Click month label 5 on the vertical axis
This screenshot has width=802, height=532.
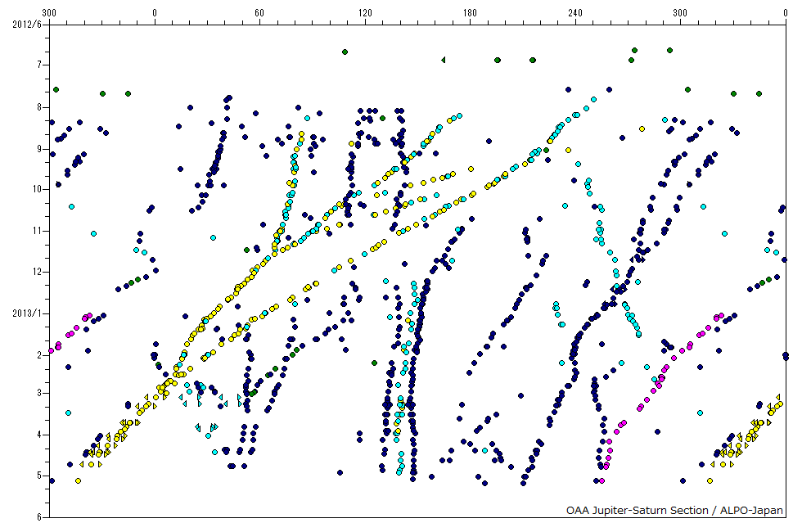[x=39, y=476]
